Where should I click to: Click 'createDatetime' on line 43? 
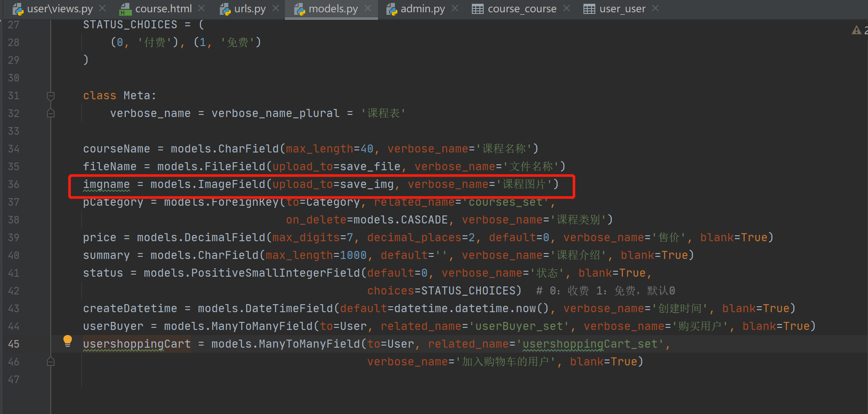click(x=130, y=309)
